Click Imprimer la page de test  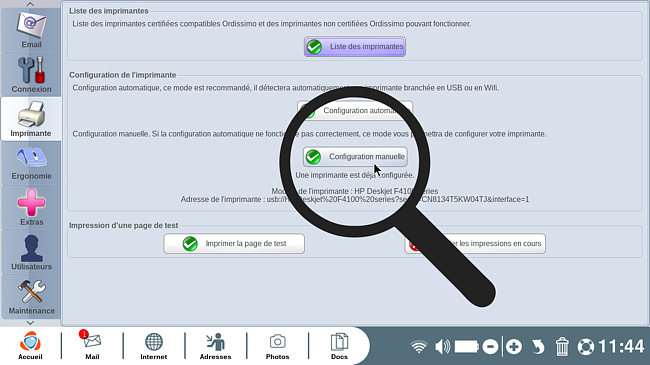(234, 243)
